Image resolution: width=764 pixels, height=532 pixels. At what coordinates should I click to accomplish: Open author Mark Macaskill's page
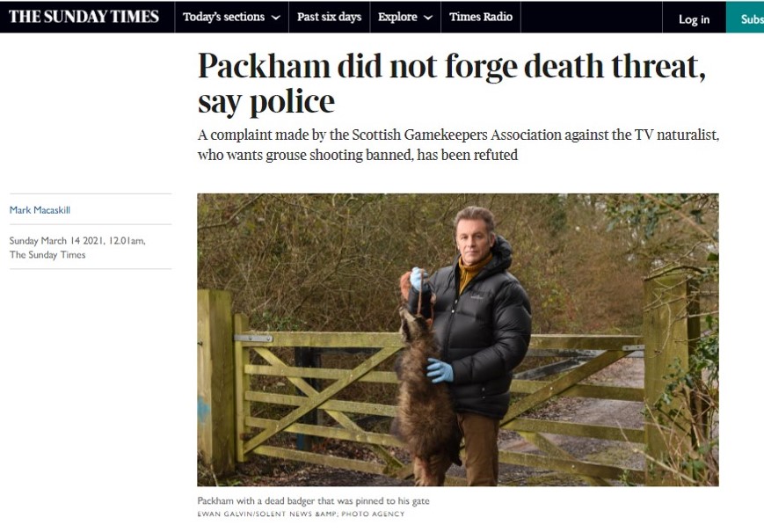tap(40, 210)
